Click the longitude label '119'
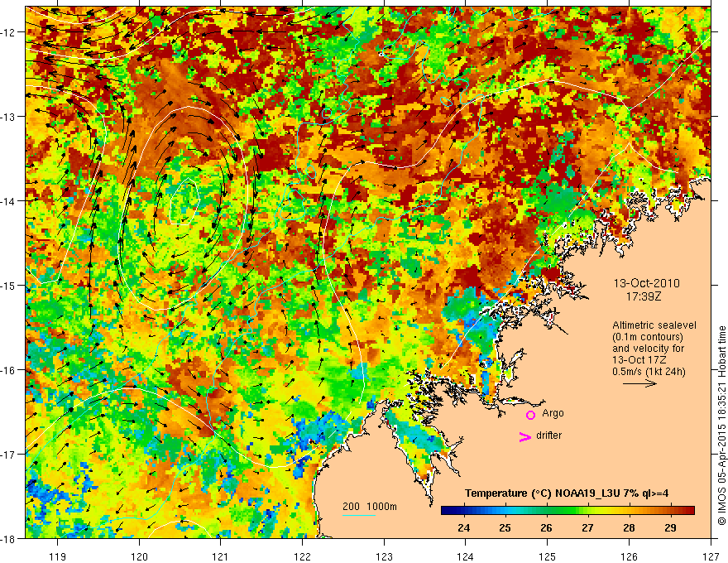The image size is (728, 563). (x=58, y=556)
